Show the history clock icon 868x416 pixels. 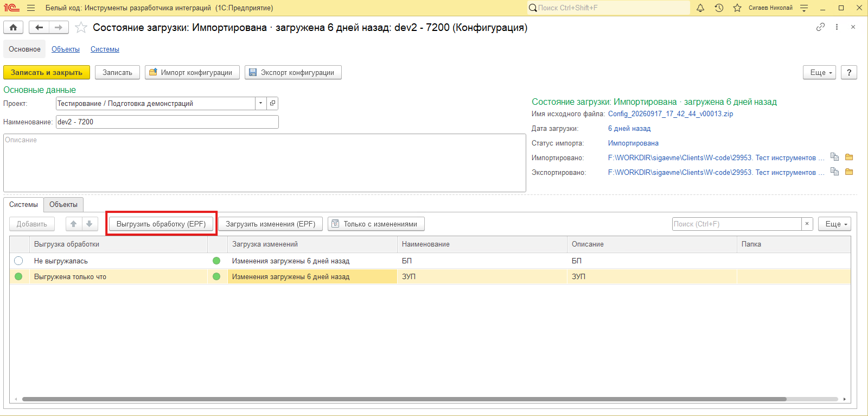pos(719,8)
